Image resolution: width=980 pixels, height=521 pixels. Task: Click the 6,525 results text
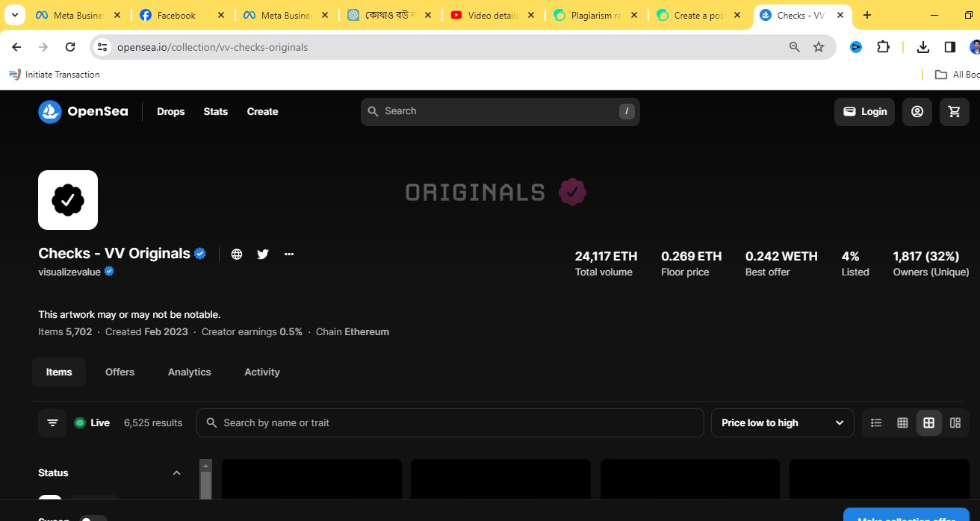point(153,423)
